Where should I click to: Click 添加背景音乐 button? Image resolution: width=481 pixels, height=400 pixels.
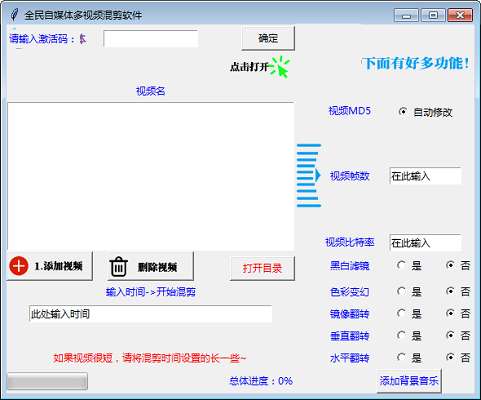pos(409,381)
